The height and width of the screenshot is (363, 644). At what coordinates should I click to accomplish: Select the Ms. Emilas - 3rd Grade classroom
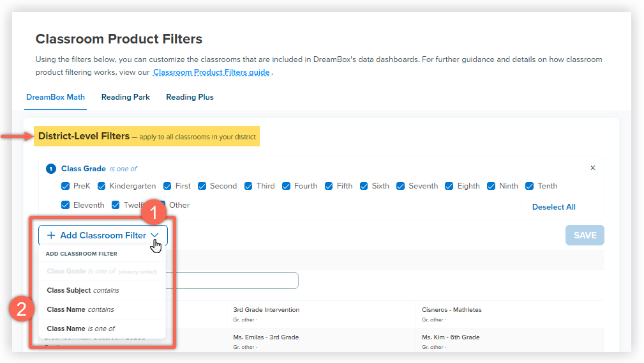tap(266, 337)
